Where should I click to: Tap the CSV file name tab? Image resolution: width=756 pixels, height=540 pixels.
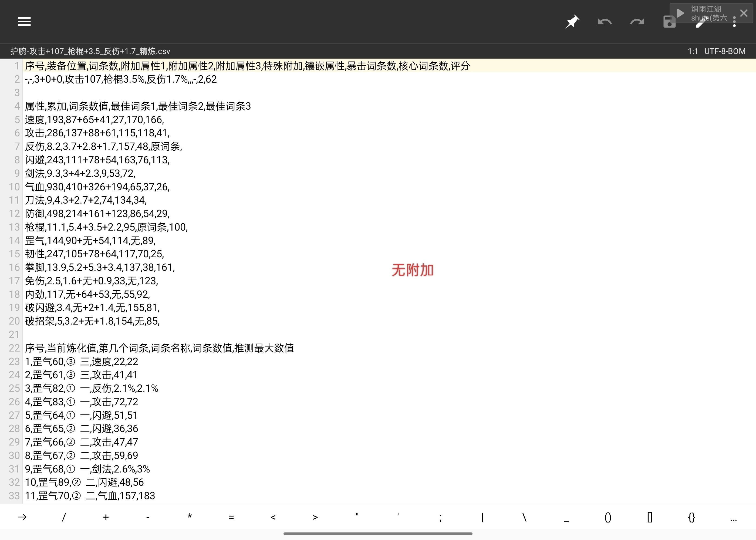coord(90,51)
